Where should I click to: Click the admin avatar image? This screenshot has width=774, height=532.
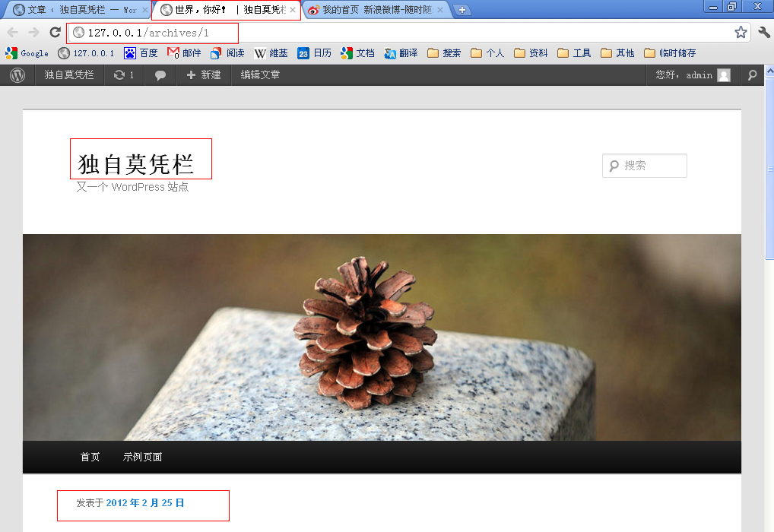coord(724,75)
